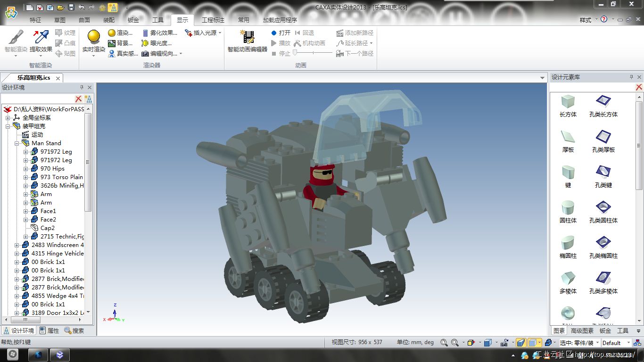Select the 键 key element
The height and width of the screenshot is (362, 644).
568,177
